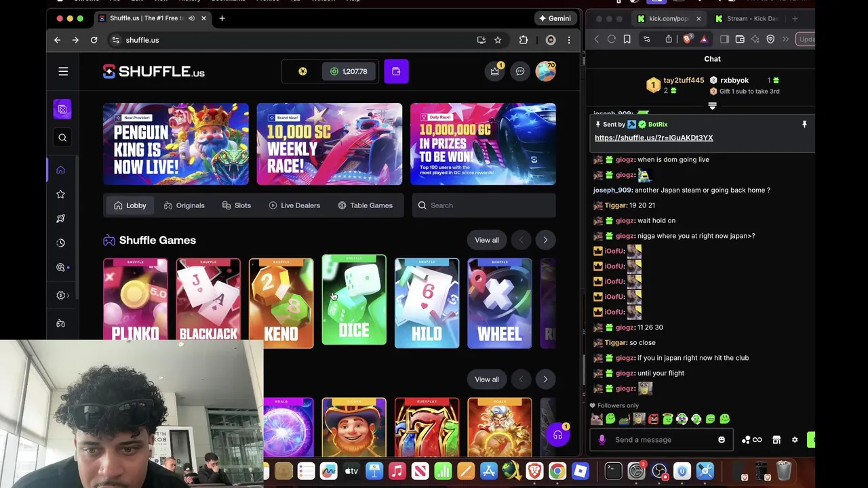Viewport: 868px width, 488px height.
Task: Open the purple wallet button
Action: tap(396, 71)
